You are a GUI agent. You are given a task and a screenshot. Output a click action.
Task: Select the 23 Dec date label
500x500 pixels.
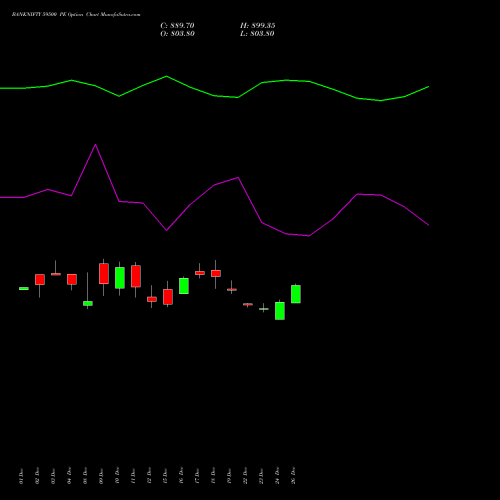261,476
